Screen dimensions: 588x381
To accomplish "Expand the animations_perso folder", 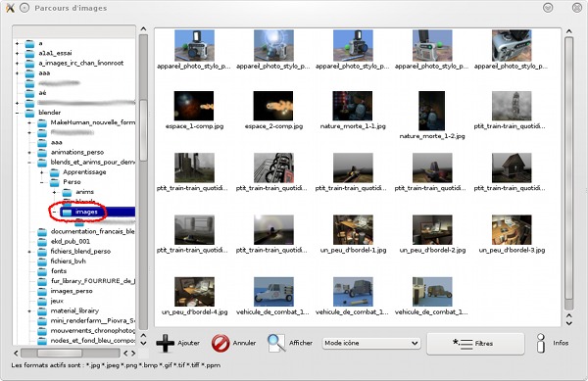I will (x=29, y=152).
